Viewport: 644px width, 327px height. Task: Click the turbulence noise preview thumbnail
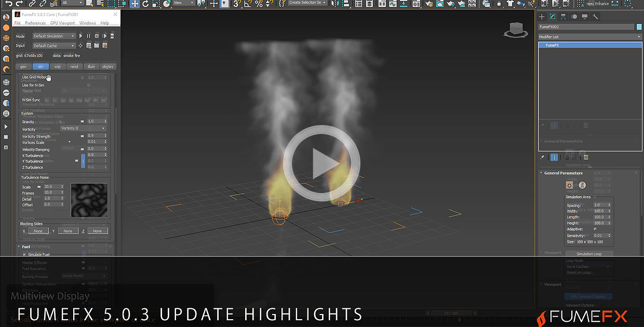point(89,200)
